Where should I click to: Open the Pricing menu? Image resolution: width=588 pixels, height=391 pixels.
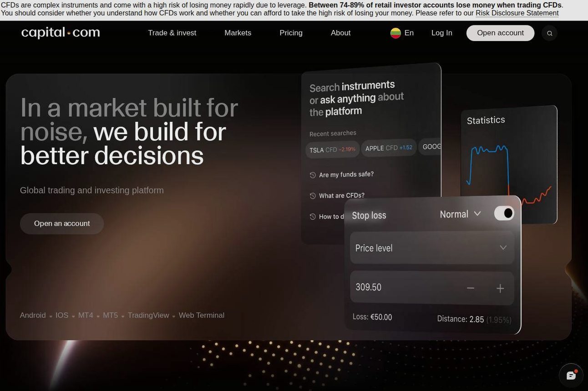coord(291,33)
